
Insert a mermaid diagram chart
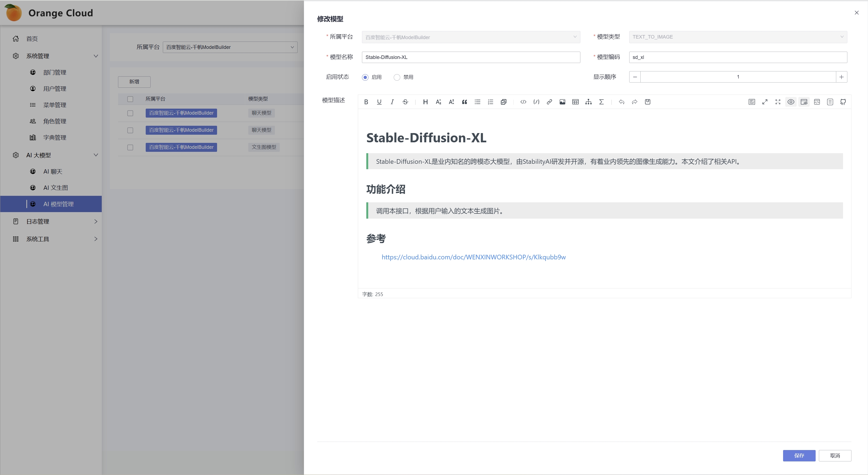[x=588, y=102]
